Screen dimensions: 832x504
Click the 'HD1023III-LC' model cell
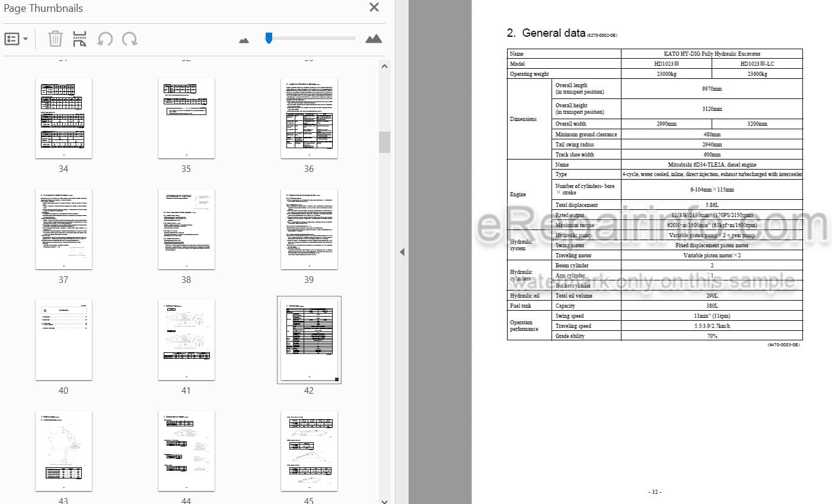click(x=757, y=63)
